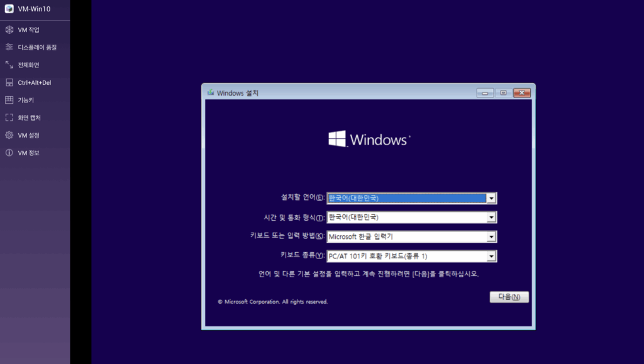Click the VM-Win10 cube icon
The image size is (644, 364).
pos(9,9)
